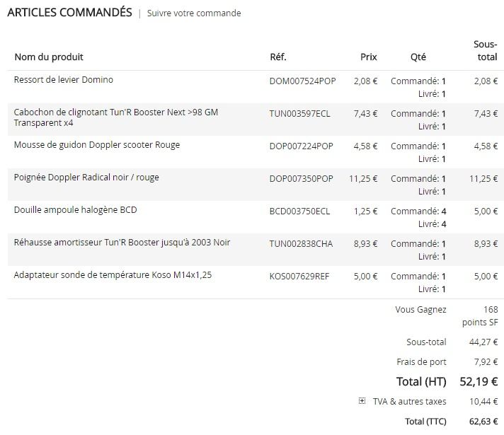Click the Prix column header
Screen dimensions: 504x435
[x=368, y=57]
